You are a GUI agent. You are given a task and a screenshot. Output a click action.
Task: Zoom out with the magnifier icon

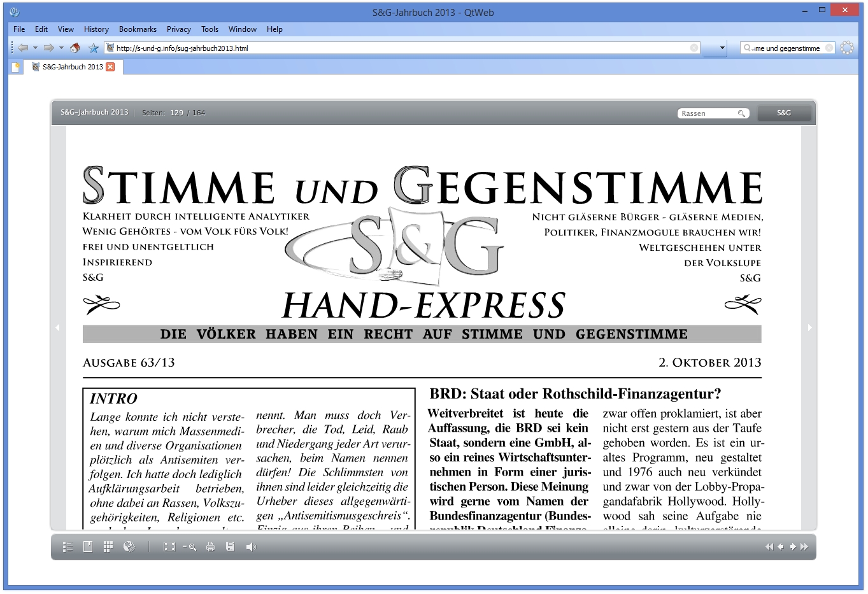tap(189, 547)
